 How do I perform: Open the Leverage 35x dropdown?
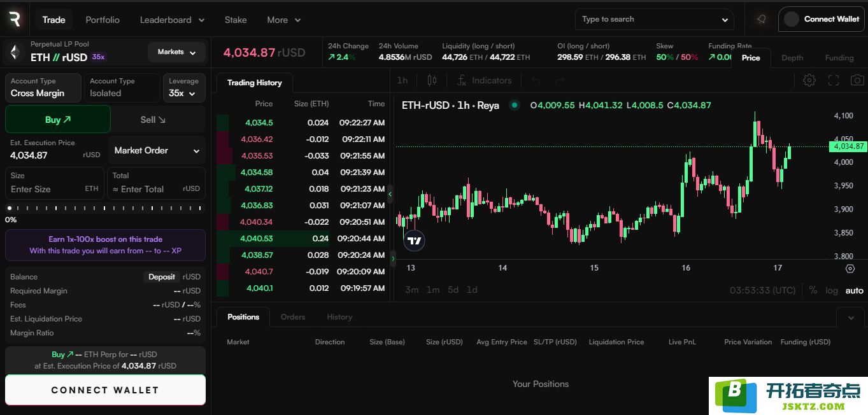tap(184, 88)
